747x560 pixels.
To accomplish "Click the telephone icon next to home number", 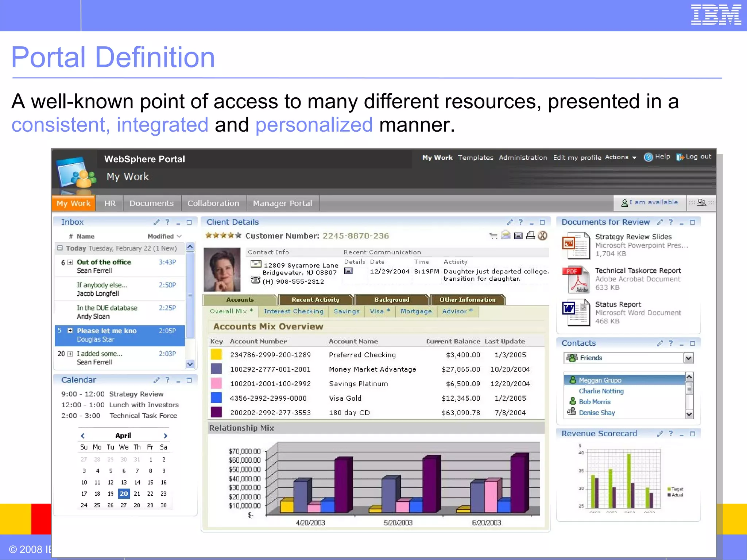I will (256, 280).
